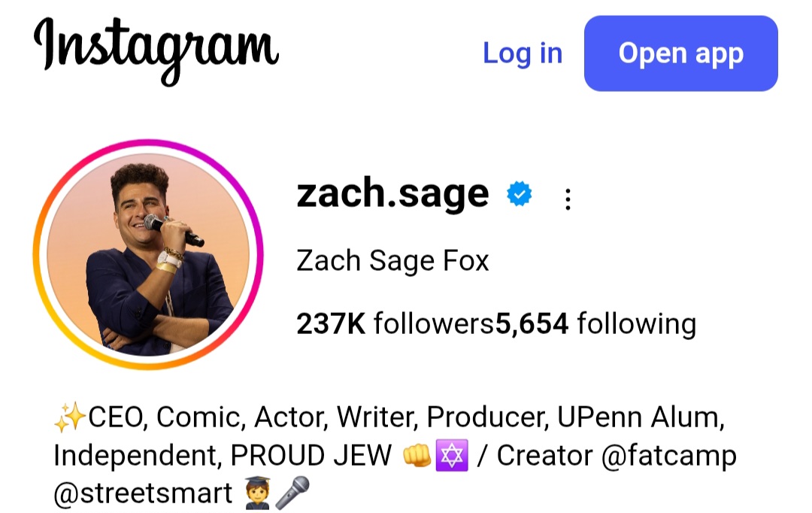Open the three-dot more options menu
This screenshot has width=812, height=513.
click(568, 199)
